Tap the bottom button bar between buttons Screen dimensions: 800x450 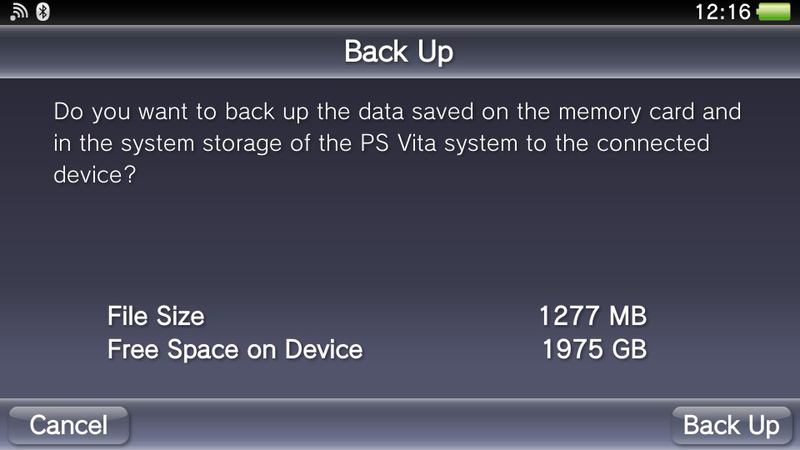click(400, 424)
